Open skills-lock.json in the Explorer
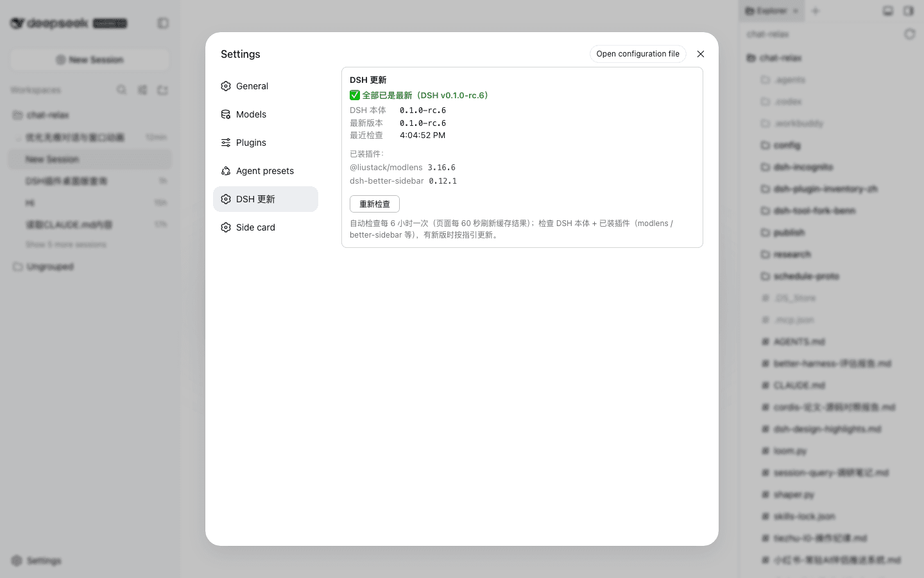 click(x=832, y=516)
